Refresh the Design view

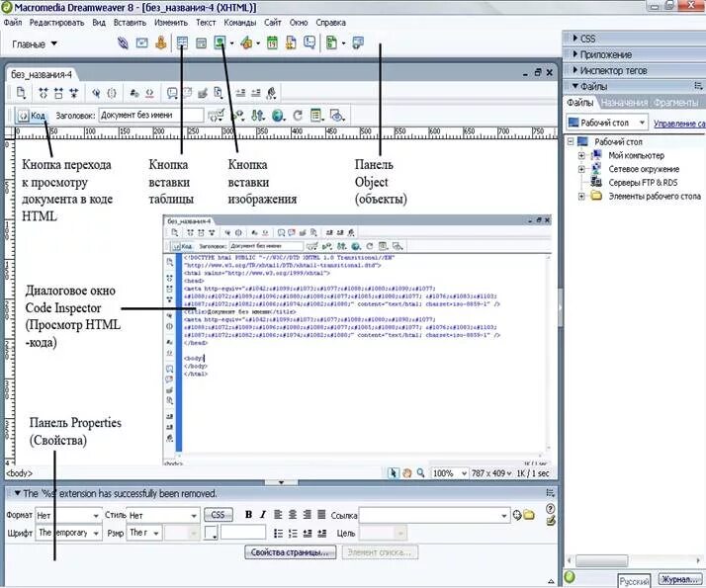pos(298,116)
